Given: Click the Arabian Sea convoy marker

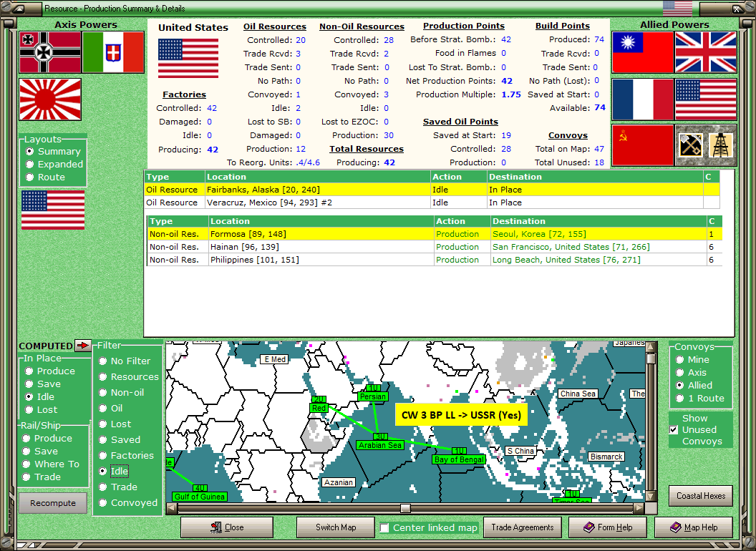Looking at the screenshot, I should (380, 442).
